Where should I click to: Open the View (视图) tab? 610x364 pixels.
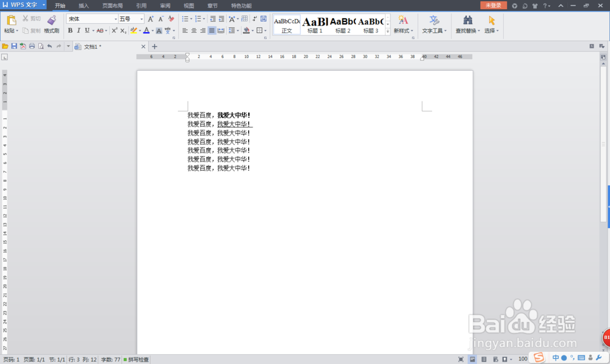click(188, 5)
